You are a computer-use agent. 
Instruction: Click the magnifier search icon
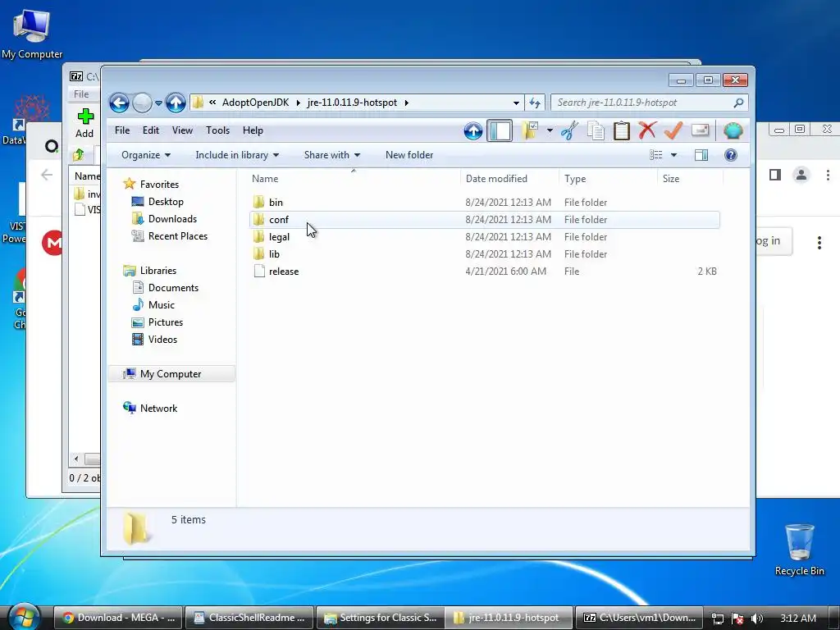tap(739, 103)
